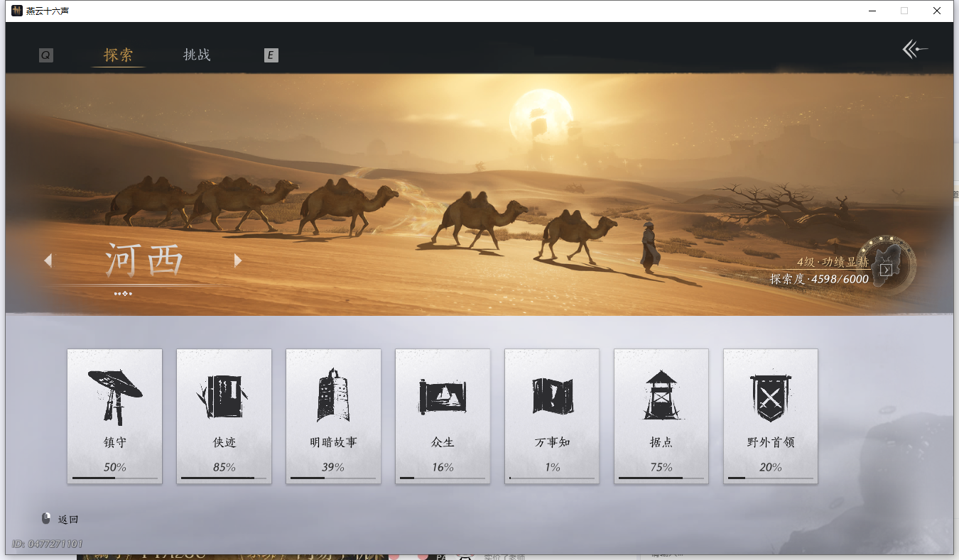Screen dimensions: 959x560
Task: Click the game logo in the title bar
Action: coord(16,11)
